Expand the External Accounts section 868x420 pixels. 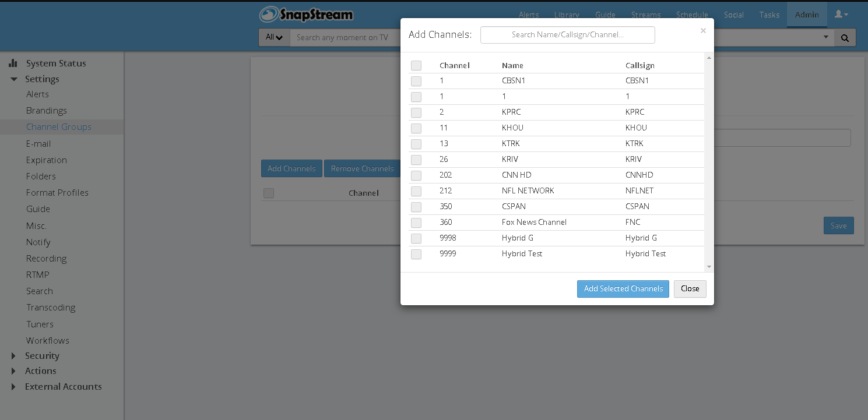coord(13,387)
